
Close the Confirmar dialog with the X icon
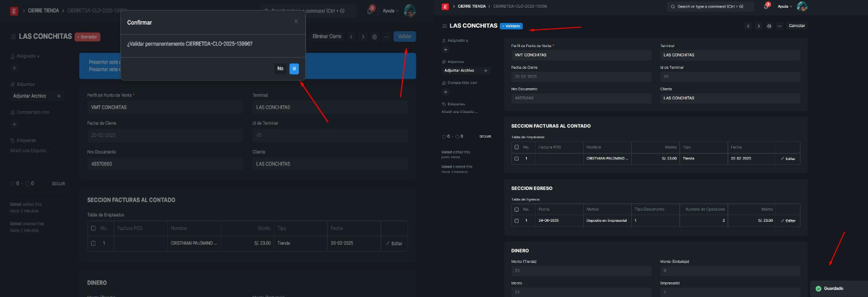click(296, 22)
